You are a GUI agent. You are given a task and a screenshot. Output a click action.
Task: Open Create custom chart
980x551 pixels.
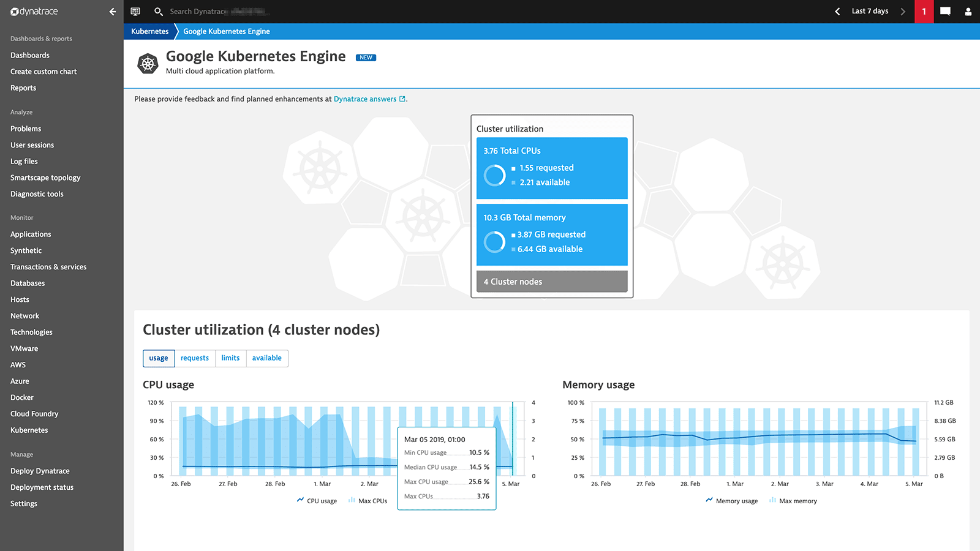pyautogui.click(x=43, y=72)
